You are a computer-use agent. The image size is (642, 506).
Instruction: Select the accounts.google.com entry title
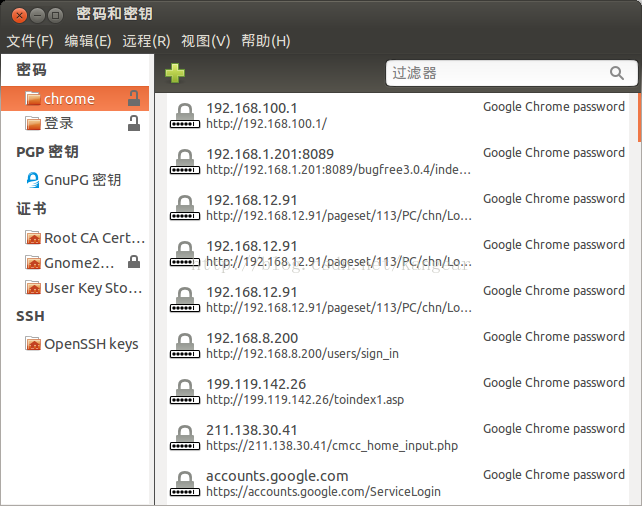click(277, 476)
